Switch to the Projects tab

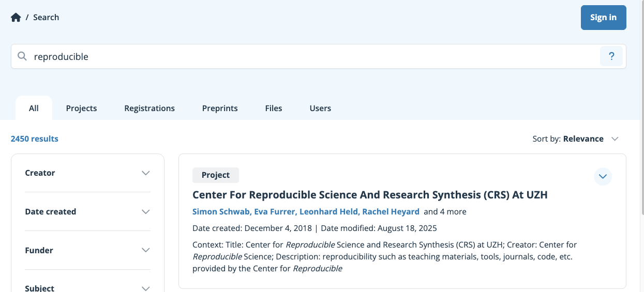click(x=81, y=109)
